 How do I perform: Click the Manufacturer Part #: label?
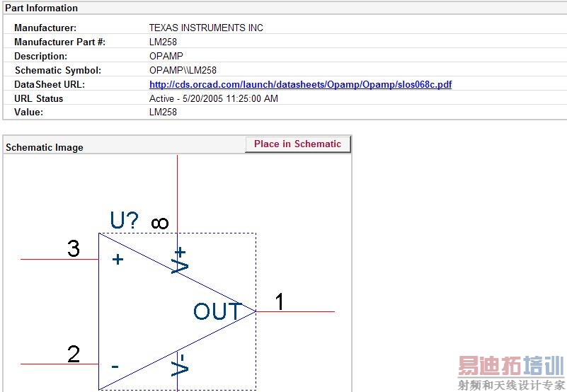[x=59, y=42]
